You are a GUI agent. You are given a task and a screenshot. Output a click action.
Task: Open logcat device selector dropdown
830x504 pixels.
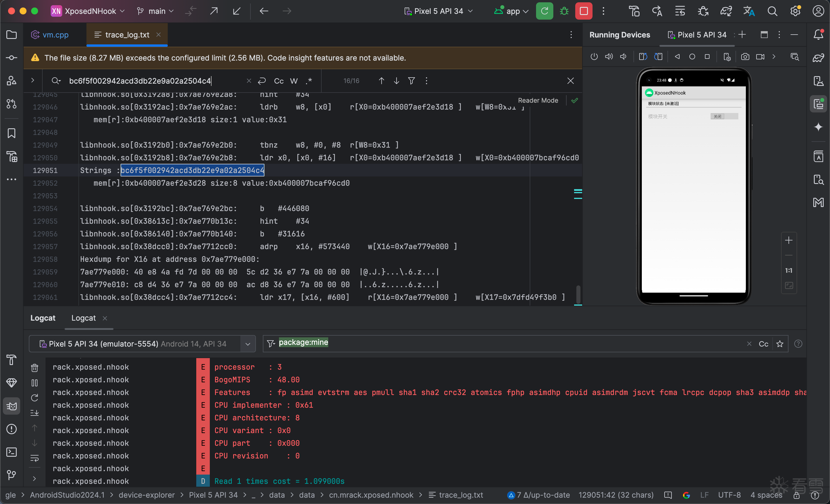coord(248,344)
